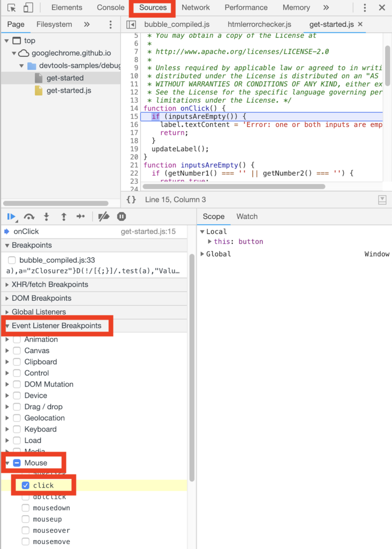Collapse the devtools-samples folder arrow
This screenshot has height=549, width=392.
point(21,66)
